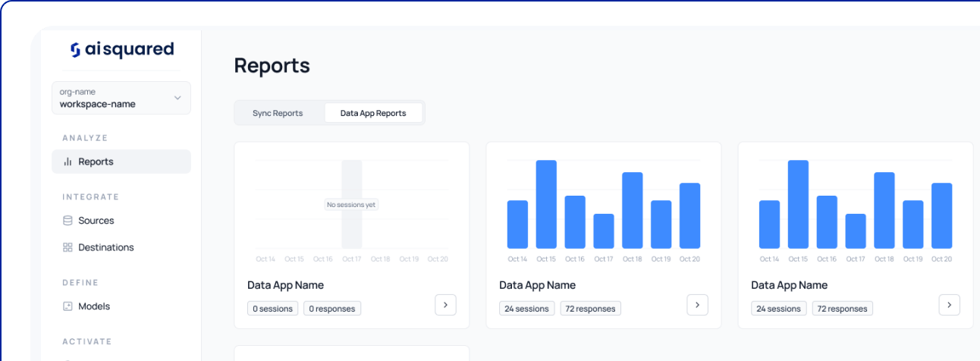Open the workspace-name selector dropdown

(121, 98)
